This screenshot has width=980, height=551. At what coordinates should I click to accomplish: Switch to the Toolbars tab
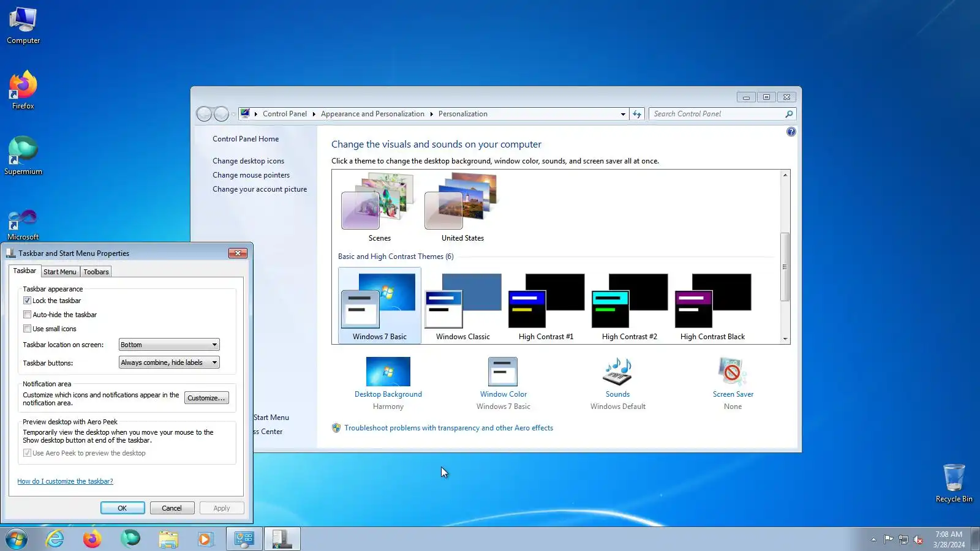(x=96, y=272)
